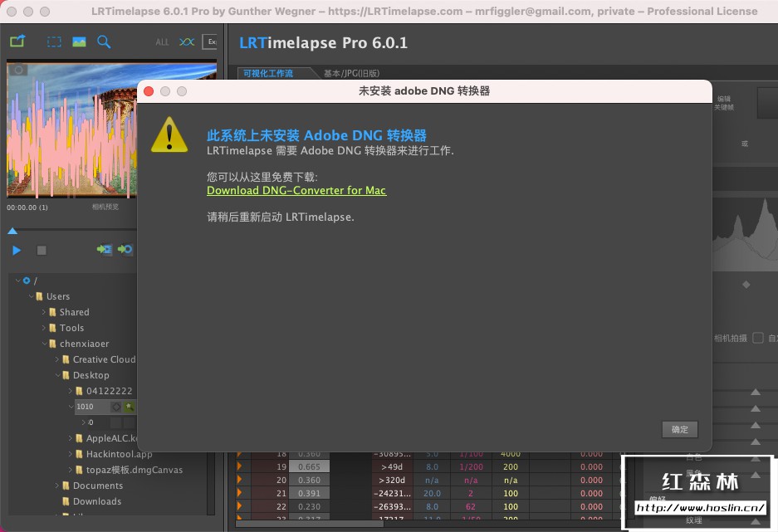778x532 pixels.
Task: Click the 0.391 cell in row 21
Action: coord(309,494)
